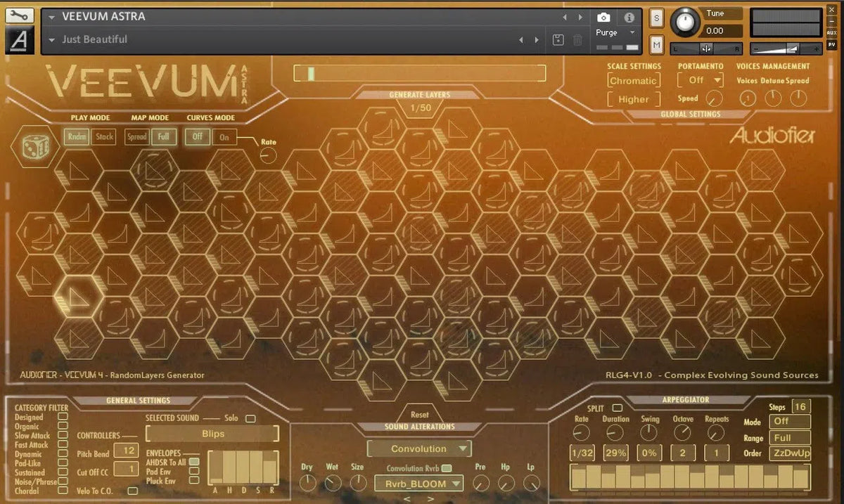The height and width of the screenshot is (504, 844).
Task: Open the instrument info icon
Action: pos(629,18)
